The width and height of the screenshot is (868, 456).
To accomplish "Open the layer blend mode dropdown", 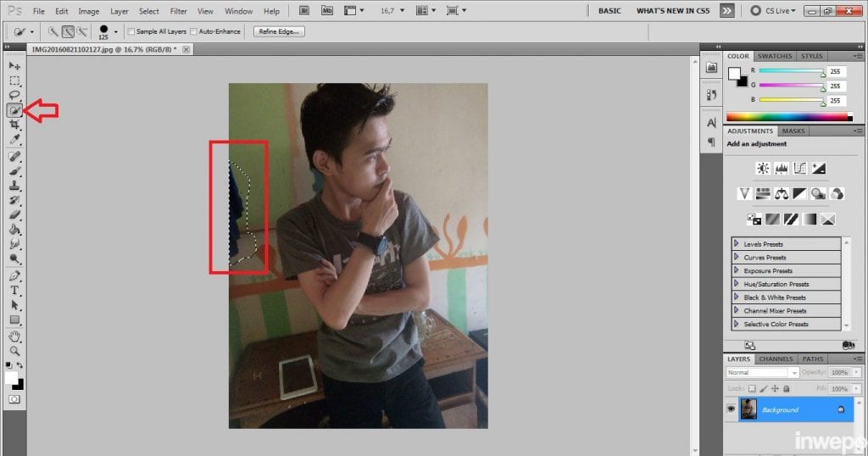I will coord(762,372).
